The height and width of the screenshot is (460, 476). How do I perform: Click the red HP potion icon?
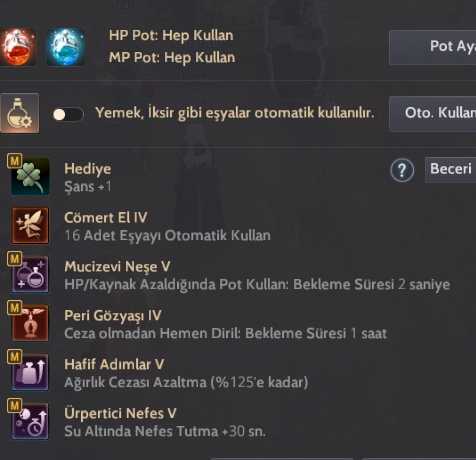coord(17,47)
